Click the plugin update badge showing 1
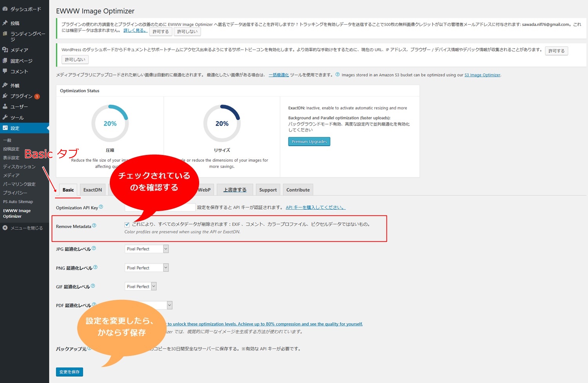The image size is (588, 383). pos(37,97)
